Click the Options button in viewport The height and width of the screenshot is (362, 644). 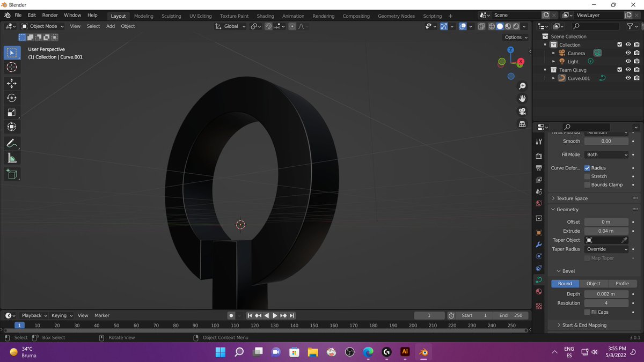click(x=516, y=37)
